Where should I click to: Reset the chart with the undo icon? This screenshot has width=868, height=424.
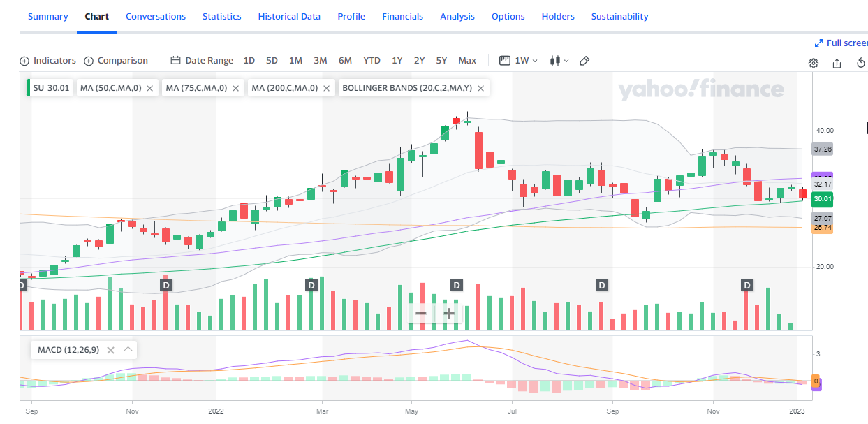click(860, 63)
